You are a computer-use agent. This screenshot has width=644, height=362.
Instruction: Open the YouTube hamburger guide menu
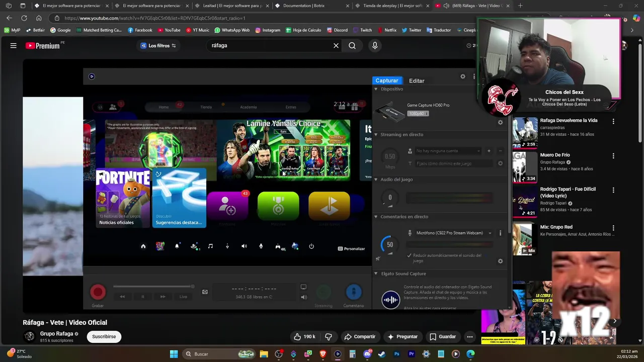(14, 46)
